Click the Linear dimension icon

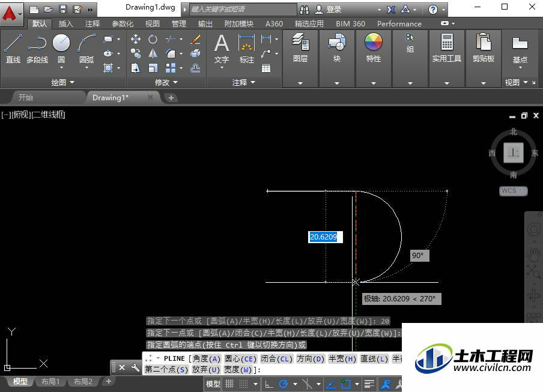pos(266,39)
